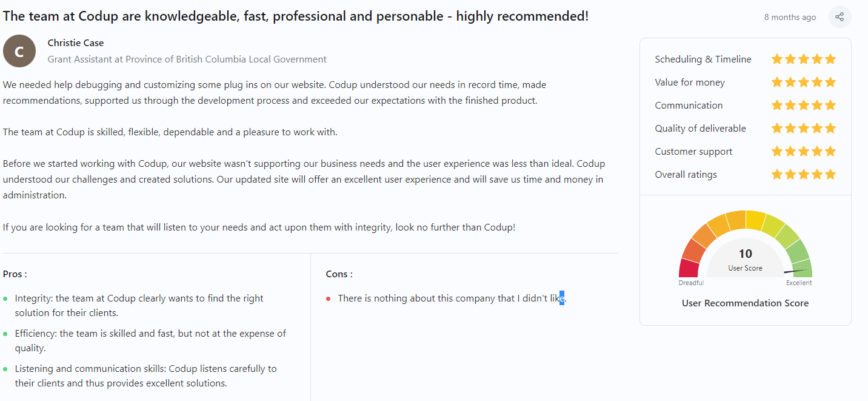The width and height of the screenshot is (868, 401).
Task: Click the Grant Assistant job title text
Action: point(187,59)
